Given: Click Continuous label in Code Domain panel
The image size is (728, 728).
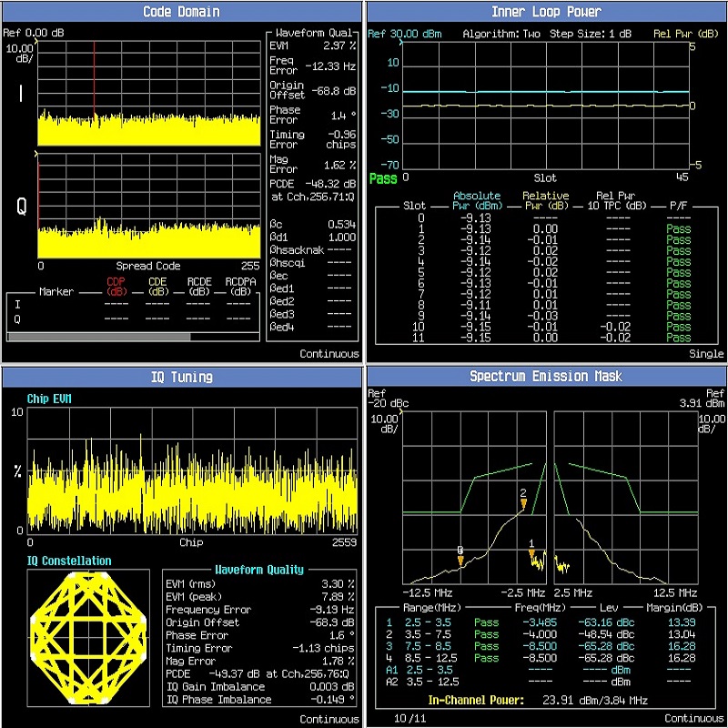Looking at the screenshot, I should [x=329, y=354].
